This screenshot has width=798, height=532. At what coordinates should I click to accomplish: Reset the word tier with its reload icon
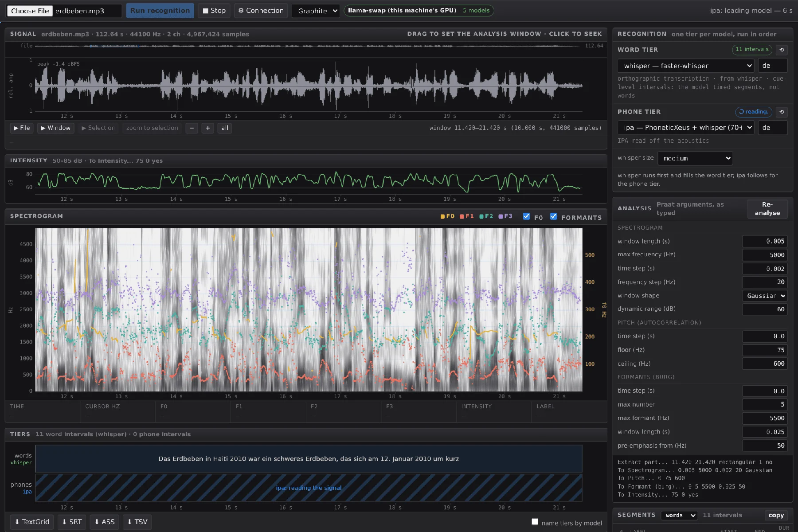(782, 50)
